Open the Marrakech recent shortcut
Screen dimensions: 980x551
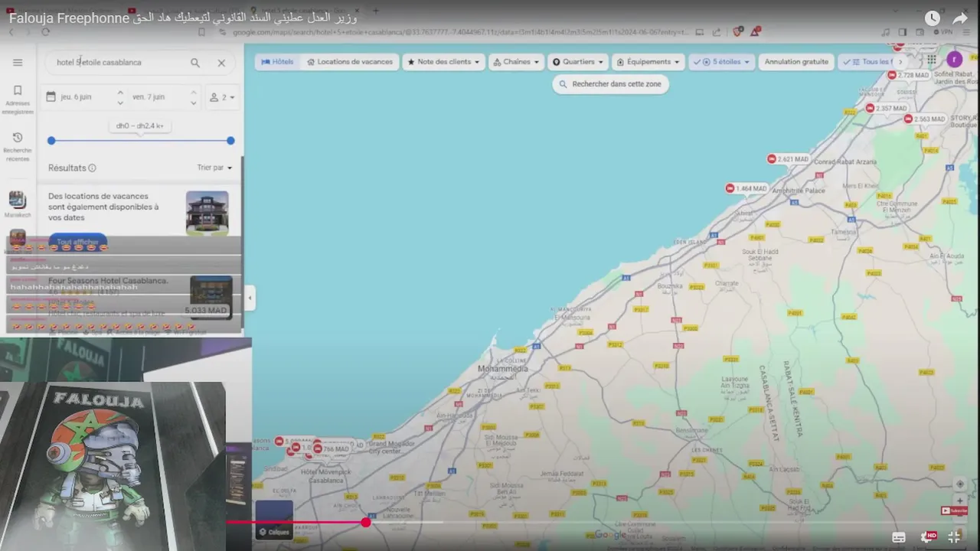[18, 204]
